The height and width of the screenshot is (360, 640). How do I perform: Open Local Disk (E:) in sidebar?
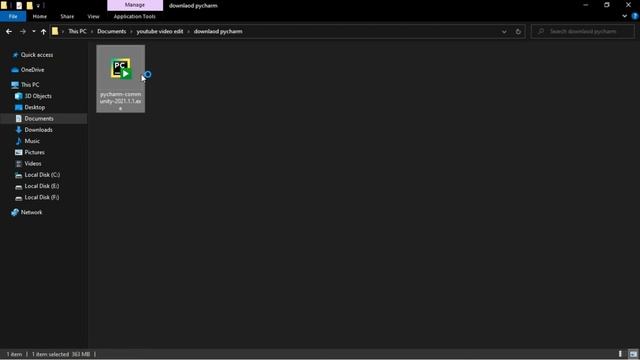point(42,186)
